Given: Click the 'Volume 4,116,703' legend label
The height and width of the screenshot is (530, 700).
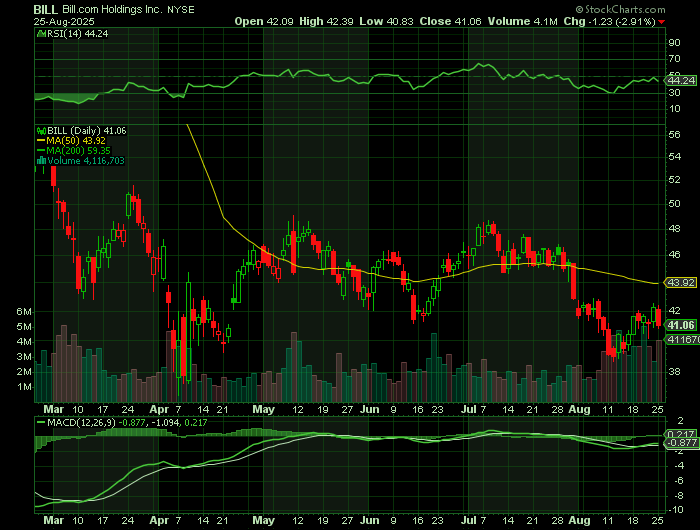Looking at the screenshot, I should (x=86, y=161).
